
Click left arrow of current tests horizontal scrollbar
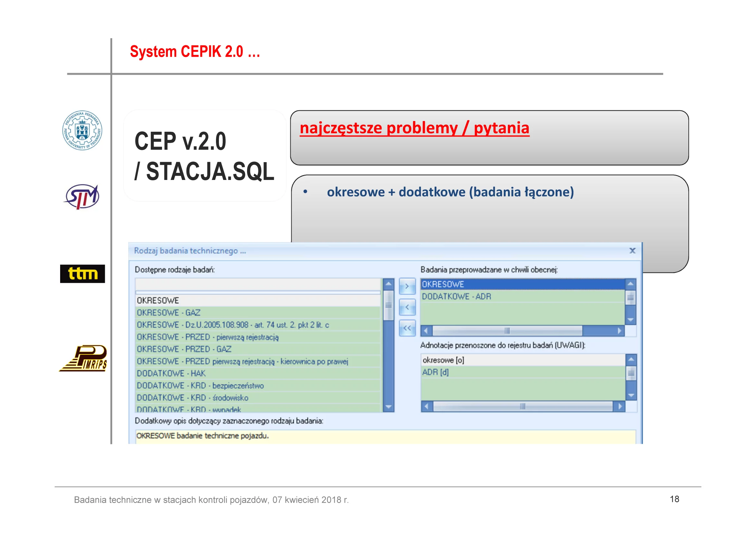427,331
